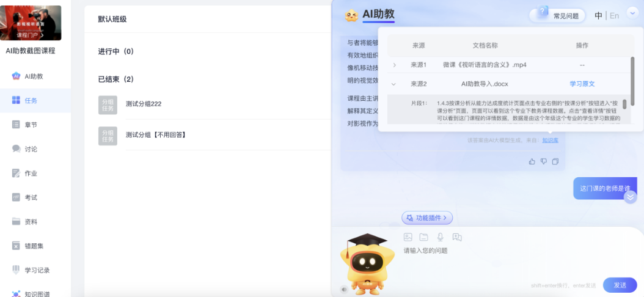644x297 pixels.
Task: Click file name AI助教导入.docx
Action: coord(485,84)
